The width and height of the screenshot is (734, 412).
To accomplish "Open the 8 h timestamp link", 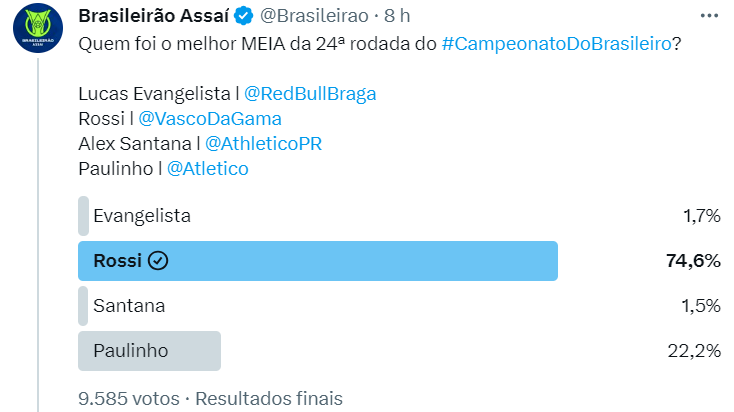I will pyautogui.click(x=398, y=17).
